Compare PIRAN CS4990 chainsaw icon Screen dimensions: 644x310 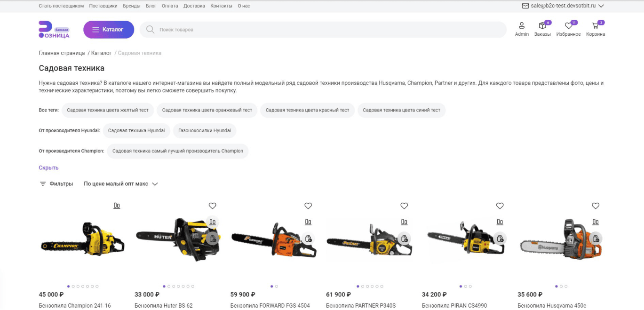click(x=500, y=222)
